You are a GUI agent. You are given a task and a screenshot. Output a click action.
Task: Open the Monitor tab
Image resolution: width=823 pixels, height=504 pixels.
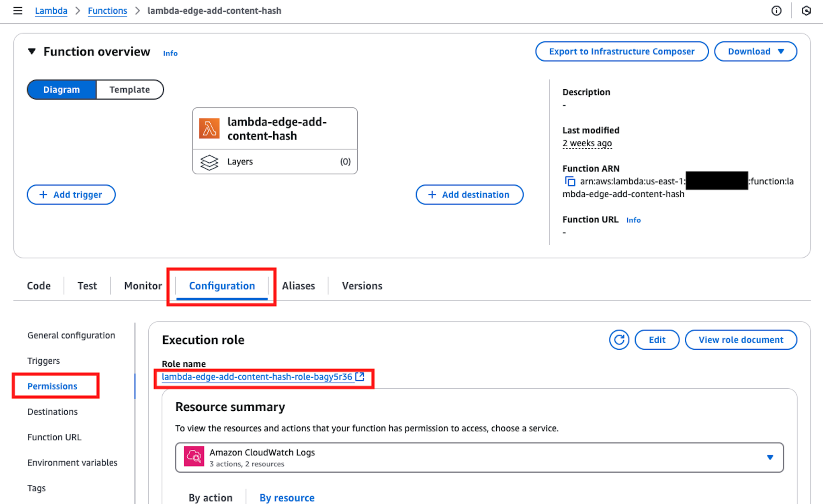[143, 286]
